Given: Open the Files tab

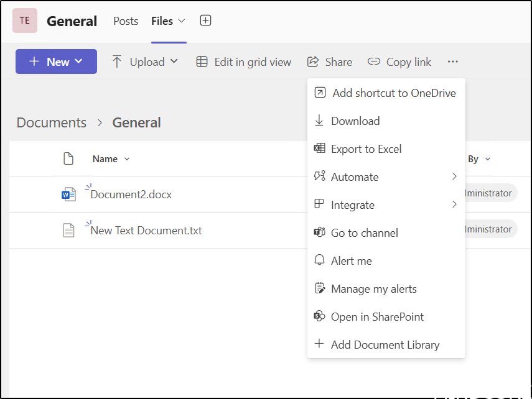Looking at the screenshot, I should pos(162,21).
